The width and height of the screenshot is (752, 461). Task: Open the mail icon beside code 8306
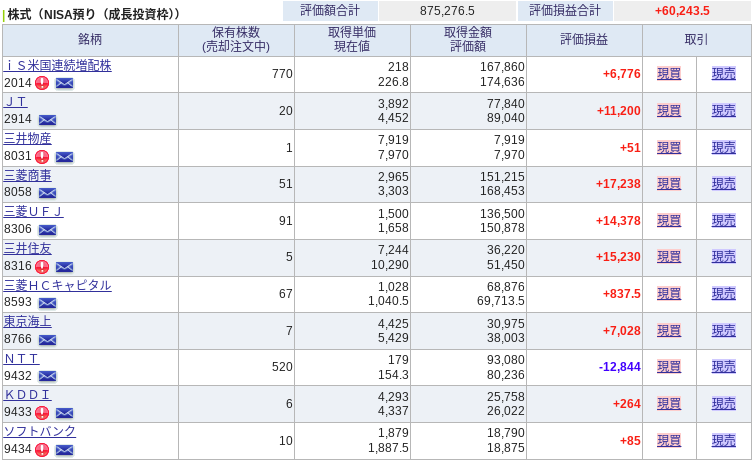click(x=47, y=230)
